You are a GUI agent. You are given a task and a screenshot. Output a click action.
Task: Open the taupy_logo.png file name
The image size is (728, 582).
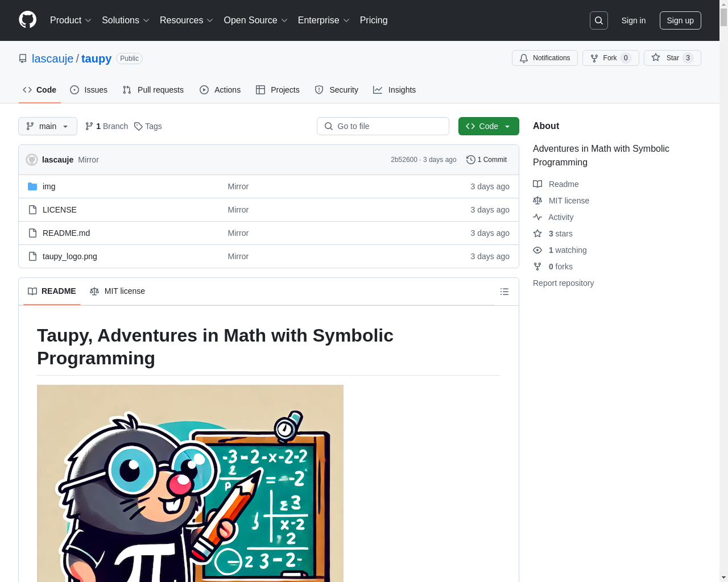coord(70,256)
